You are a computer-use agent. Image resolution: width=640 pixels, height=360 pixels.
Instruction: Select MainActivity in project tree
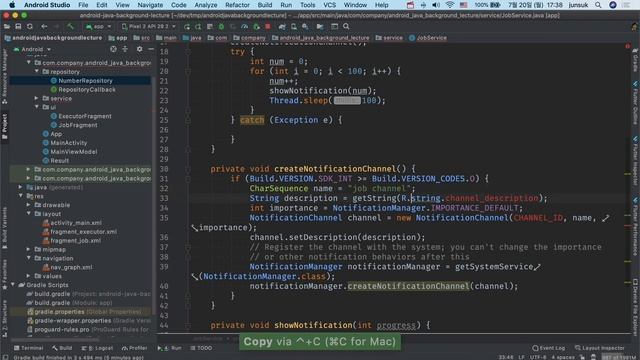(68, 142)
